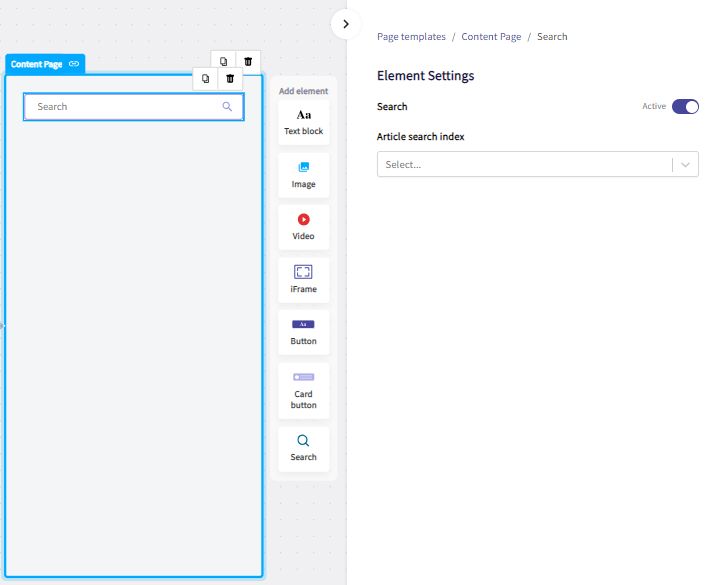
Task: Collapse the settings panel with arrow button
Action: [346, 24]
